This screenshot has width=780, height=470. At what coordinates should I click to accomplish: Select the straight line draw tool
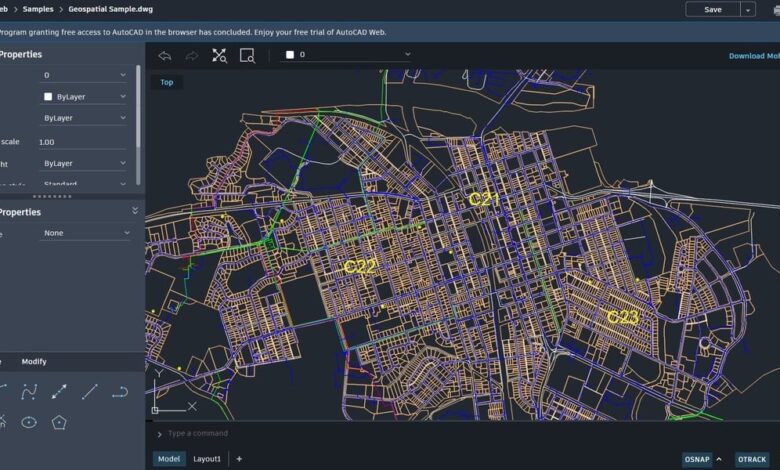click(90, 392)
